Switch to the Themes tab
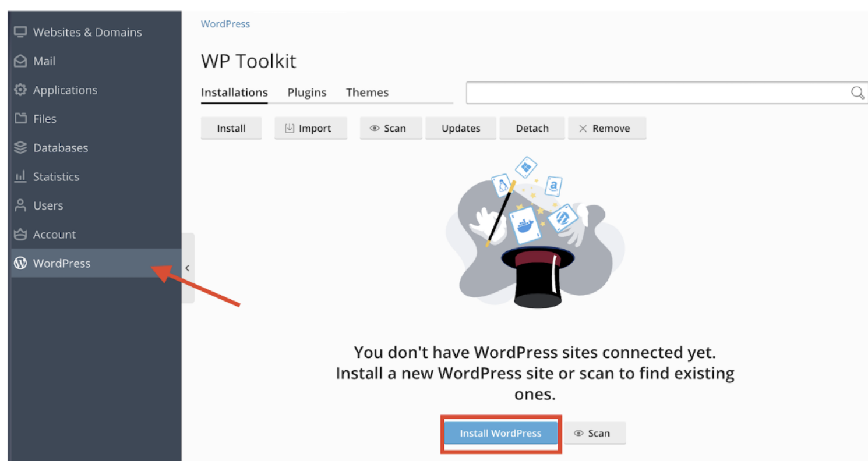The height and width of the screenshot is (461, 868). click(367, 93)
